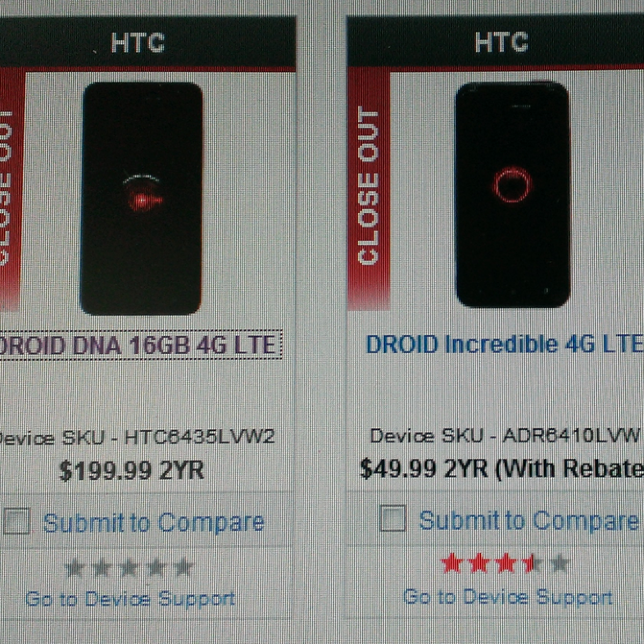Open the DROID Incredible 4G LTE link

coord(504,344)
